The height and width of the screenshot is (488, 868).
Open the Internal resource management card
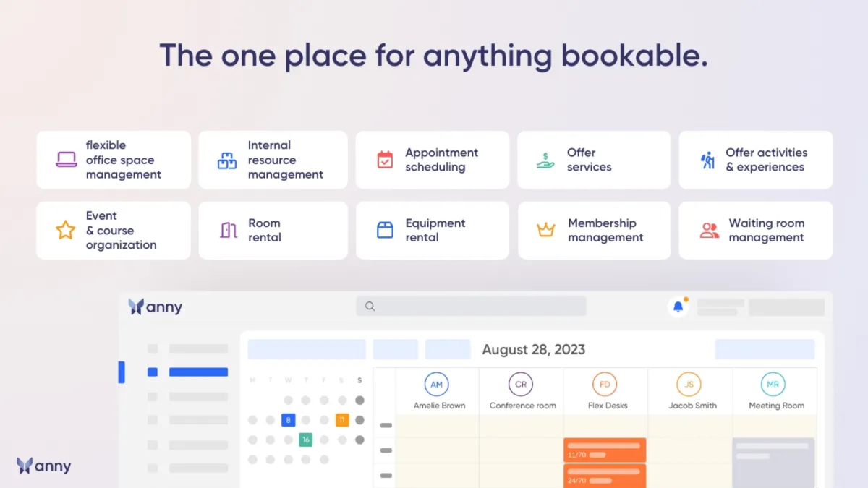point(273,160)
